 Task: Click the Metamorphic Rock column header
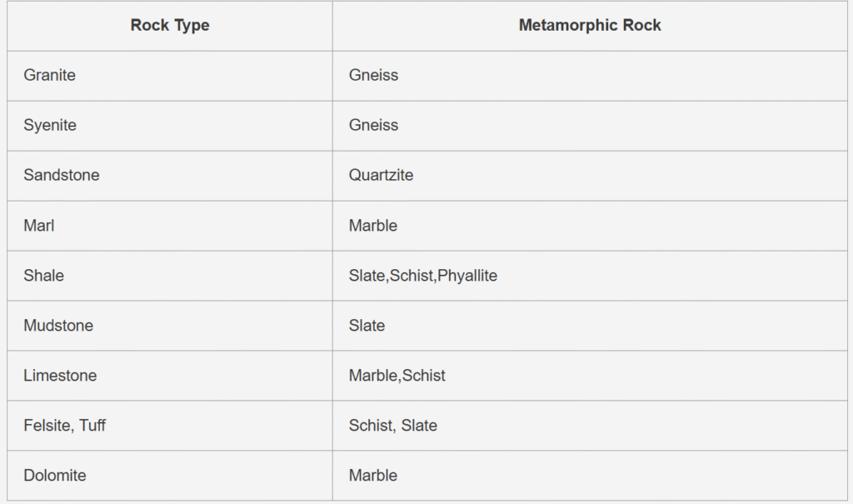[x=590, y=26]
